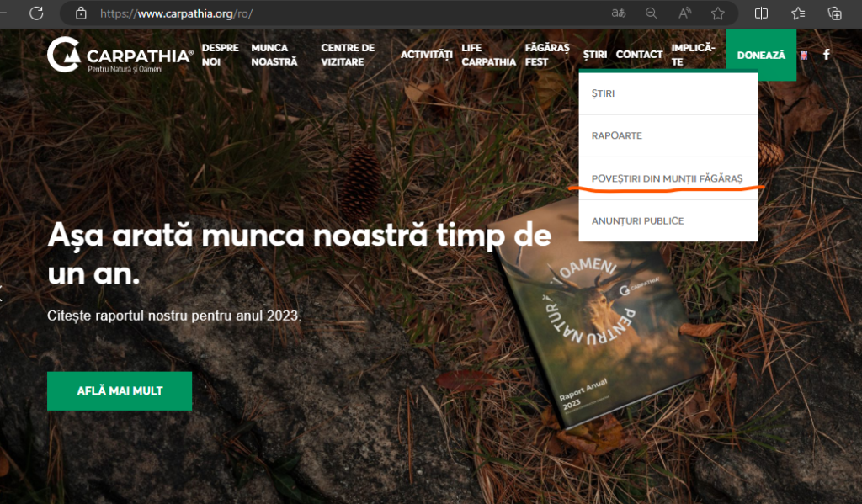Open the LIFE CARPATHIA menu
Viewport: 862px width, 504px height.
[488, 55]
